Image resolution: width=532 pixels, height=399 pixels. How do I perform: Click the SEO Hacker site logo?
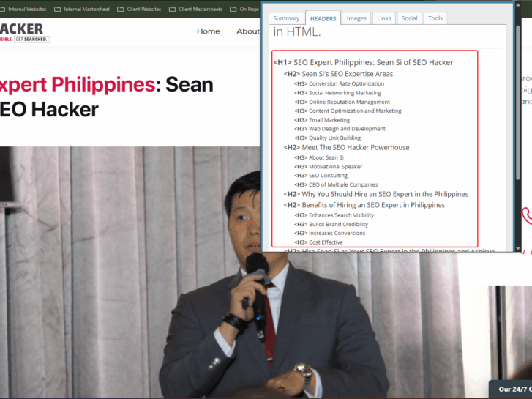click(x=24, y=33)
